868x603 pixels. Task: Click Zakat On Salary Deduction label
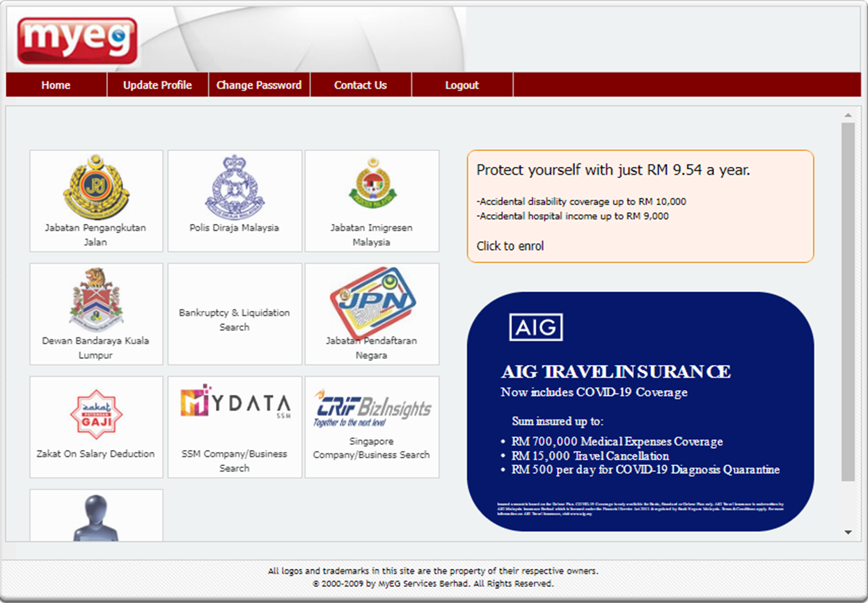tap(96, 453)
